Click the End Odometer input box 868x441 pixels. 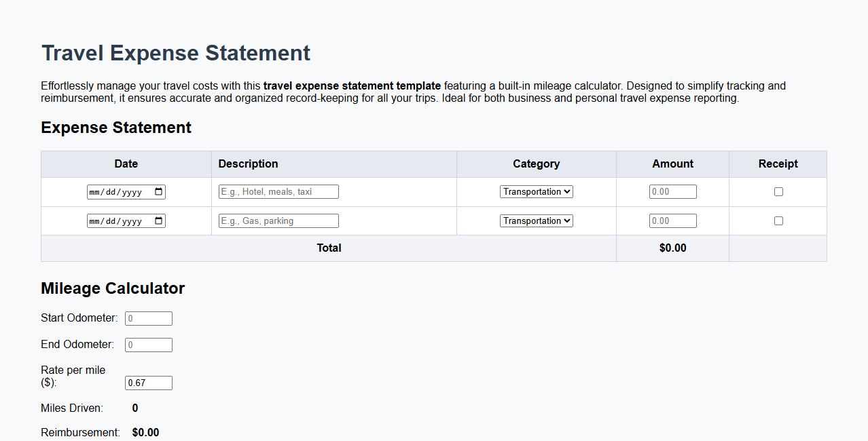tap(148, 345)
